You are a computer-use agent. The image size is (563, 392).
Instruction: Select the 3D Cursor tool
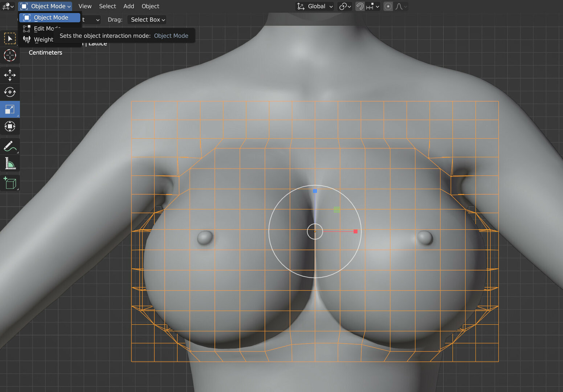[10, 55]
